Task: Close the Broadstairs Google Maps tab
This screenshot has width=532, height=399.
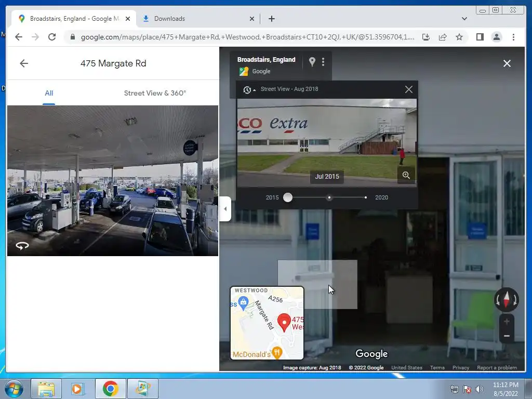Action: pyautogui.click(x=128, y=19)
